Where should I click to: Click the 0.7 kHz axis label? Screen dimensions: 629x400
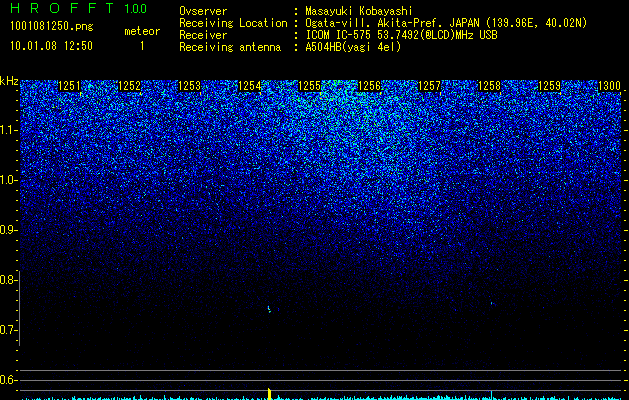(8, 330)
